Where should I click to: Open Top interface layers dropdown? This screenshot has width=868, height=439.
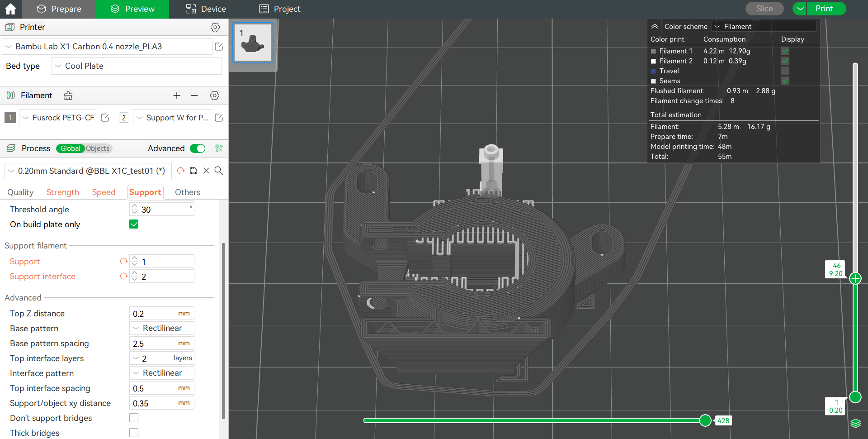tap(162, 358)
